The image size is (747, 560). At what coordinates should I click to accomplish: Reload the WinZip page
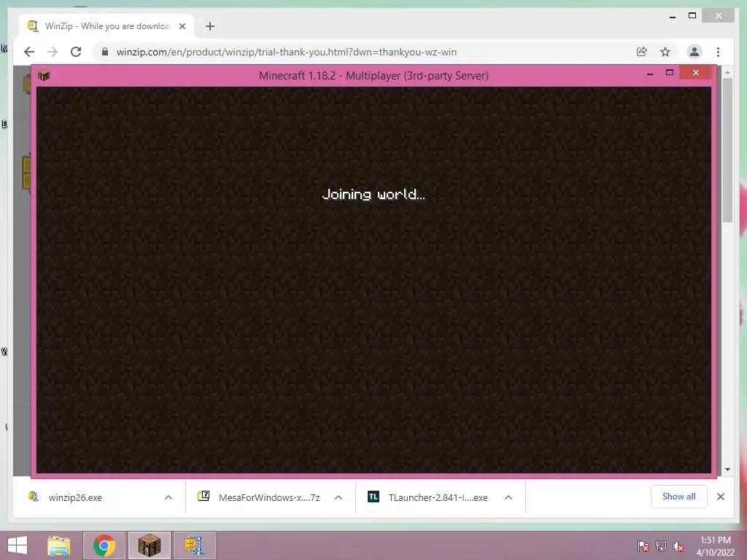[x=76, y=52]
